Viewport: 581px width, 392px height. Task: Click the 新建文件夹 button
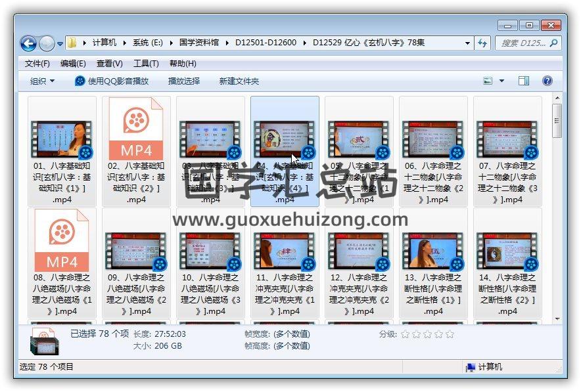tap(239, 81)
